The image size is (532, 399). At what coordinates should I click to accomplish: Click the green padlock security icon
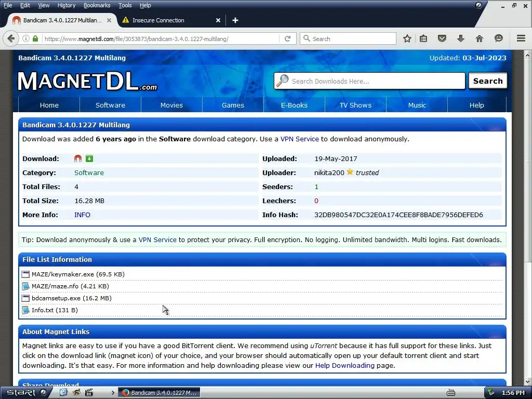(x=35, y=38)
